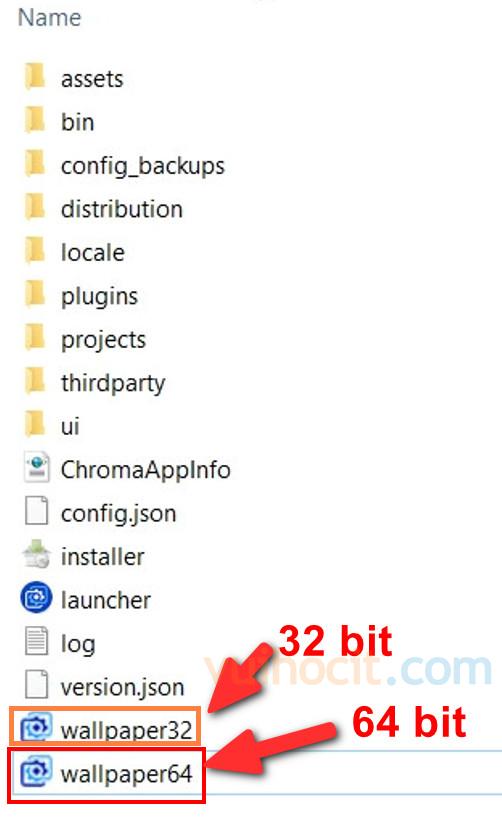The image size is (502, 817).
Task: Select the ChromaAppInfo file icon
Action: [x=36, y=468]
